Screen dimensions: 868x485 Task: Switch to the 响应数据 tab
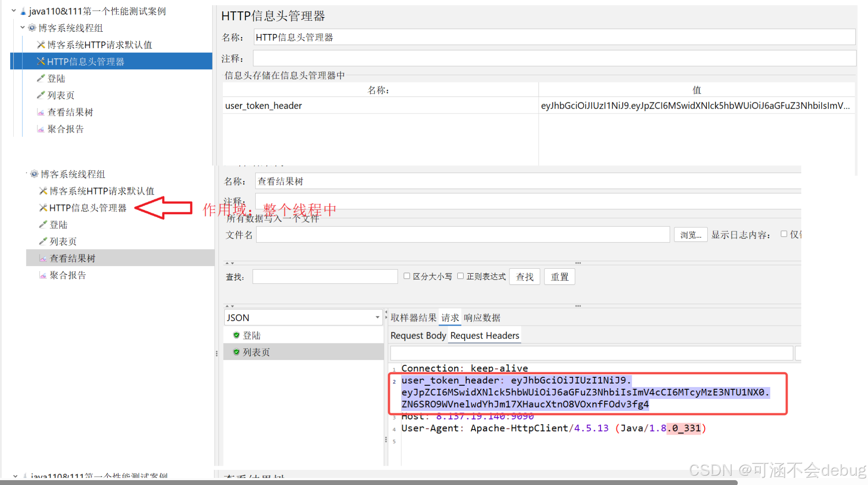click(482, 318)
